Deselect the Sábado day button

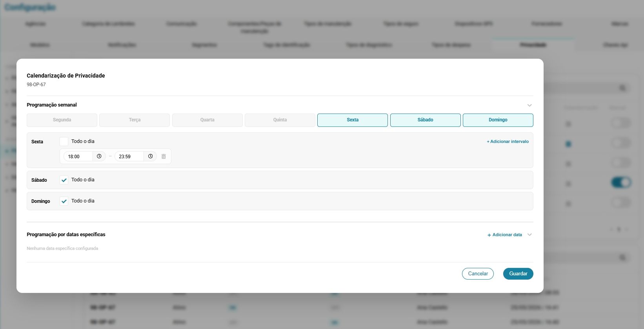[425, 120]
